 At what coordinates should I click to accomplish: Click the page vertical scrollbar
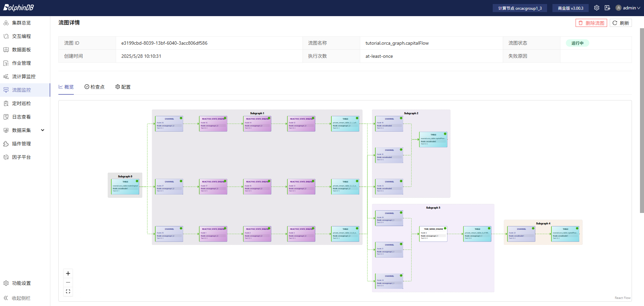tap(642, 121)
